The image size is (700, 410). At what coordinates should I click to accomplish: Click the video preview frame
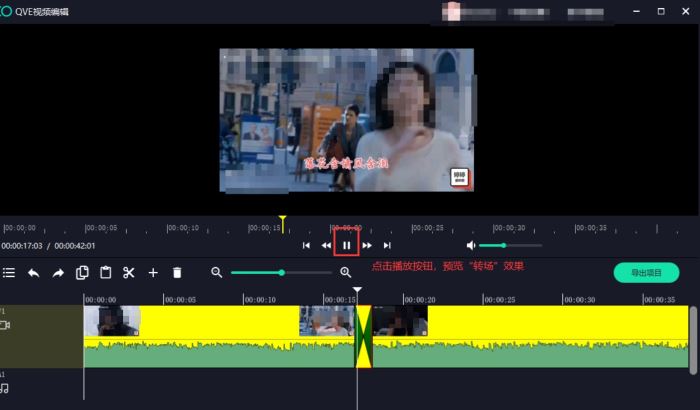click(x=346, y=120)
